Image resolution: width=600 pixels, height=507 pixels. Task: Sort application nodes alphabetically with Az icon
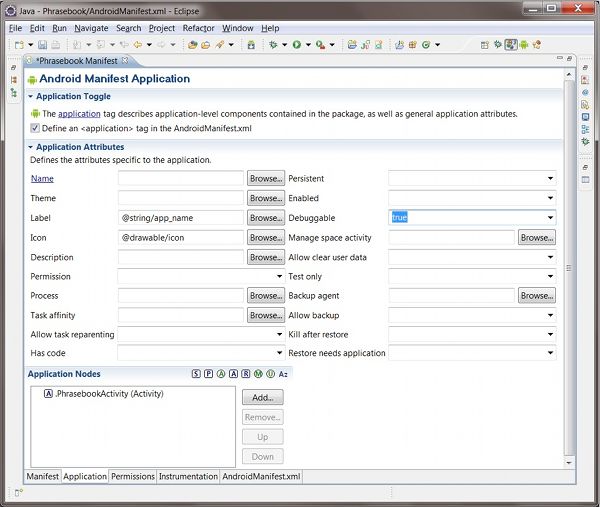coord(283,374)
